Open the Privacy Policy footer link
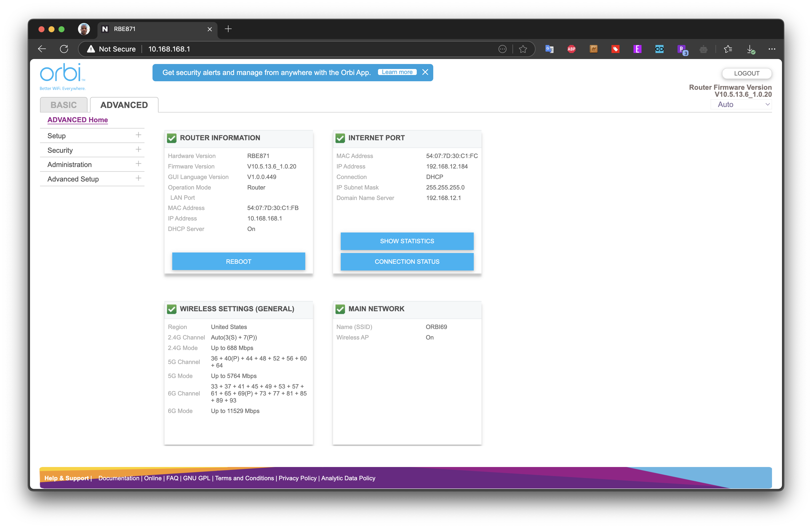 tap(297, 478)
